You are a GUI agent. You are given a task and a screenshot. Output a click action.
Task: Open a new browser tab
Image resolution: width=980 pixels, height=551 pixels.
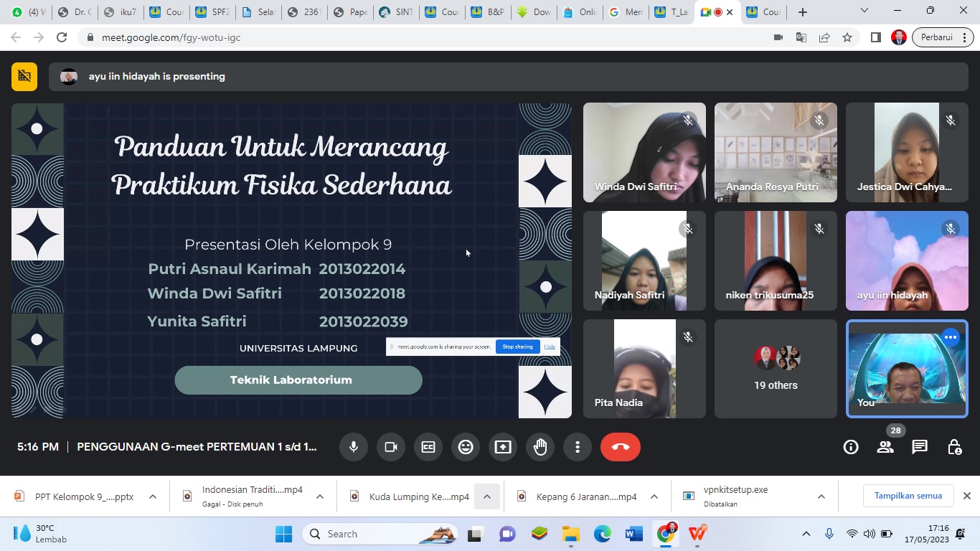click(x=803, y=12)
